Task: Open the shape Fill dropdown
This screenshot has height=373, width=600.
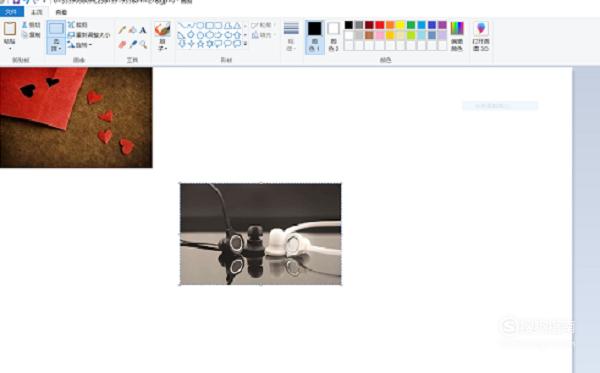Action: tap(264, 35)
